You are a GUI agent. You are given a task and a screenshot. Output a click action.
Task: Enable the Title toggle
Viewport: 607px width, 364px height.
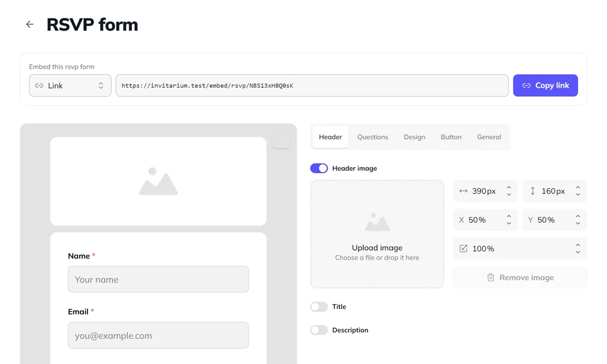(319, 307)
